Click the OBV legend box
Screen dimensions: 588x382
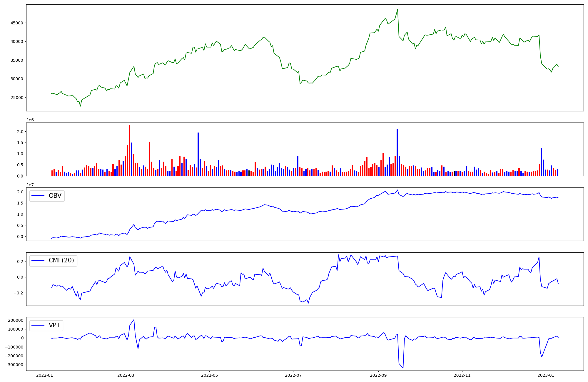pyautogui.click(x=47, y=196)
